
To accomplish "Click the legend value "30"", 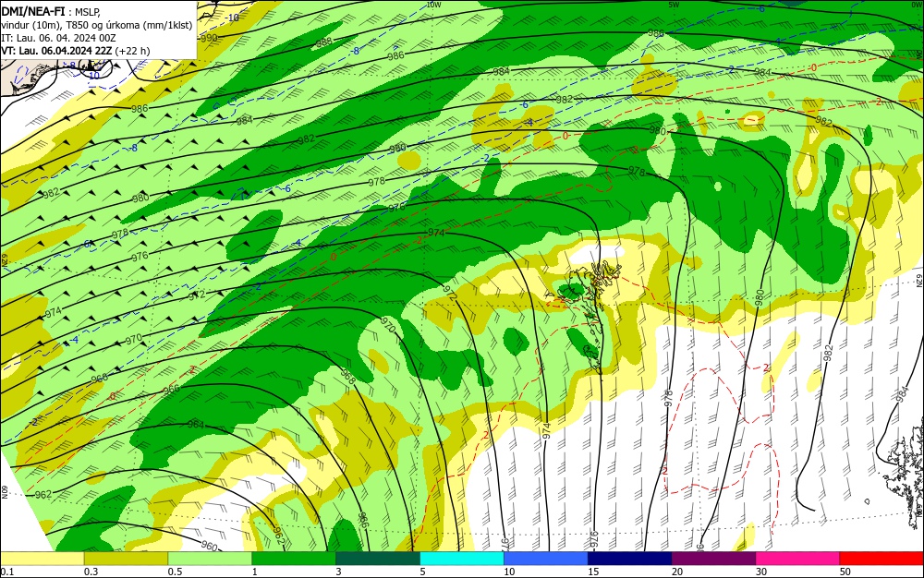I will pos(761,572).
